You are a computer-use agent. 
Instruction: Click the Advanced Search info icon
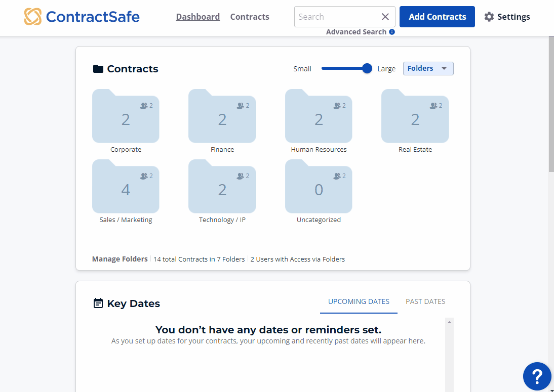point(392,31)
